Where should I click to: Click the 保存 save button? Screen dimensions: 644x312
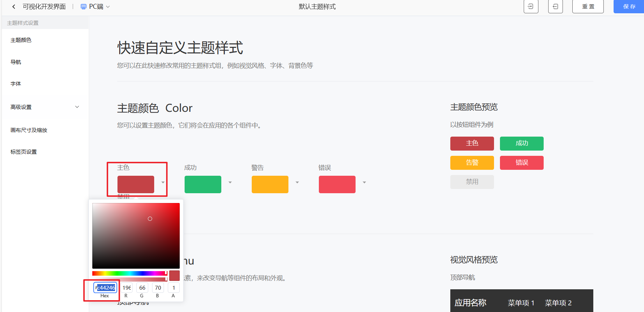(629, 6)
